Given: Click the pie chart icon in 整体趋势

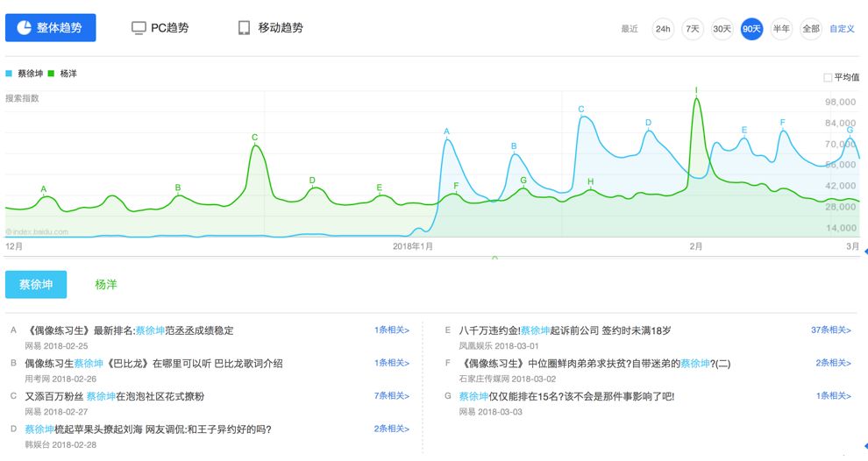Looking at the screenshot, I should [x=25, y=28].
